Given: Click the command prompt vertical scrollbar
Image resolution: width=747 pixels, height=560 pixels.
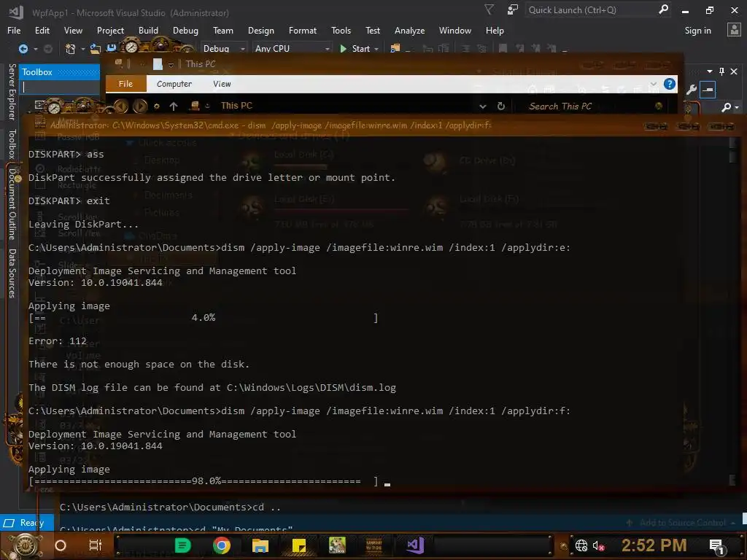Looking at the screenshot, I should [732, 311].
